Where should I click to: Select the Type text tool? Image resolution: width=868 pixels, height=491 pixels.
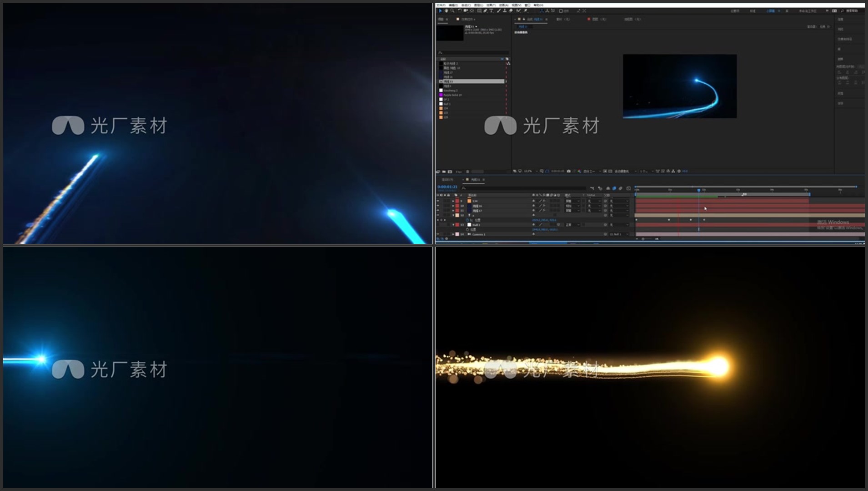click(x=492, y=11)
